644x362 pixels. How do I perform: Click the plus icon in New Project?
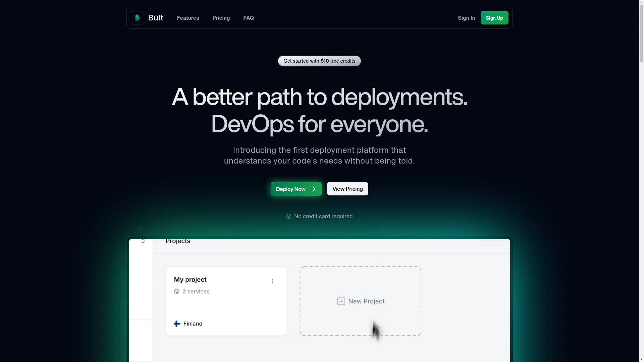point(341,301)
